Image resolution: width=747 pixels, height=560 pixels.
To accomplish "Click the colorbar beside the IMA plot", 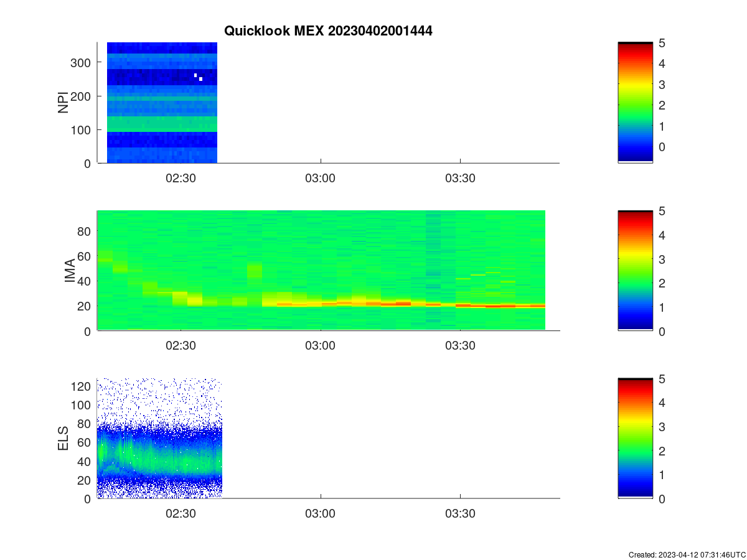I will click(635, 271).
